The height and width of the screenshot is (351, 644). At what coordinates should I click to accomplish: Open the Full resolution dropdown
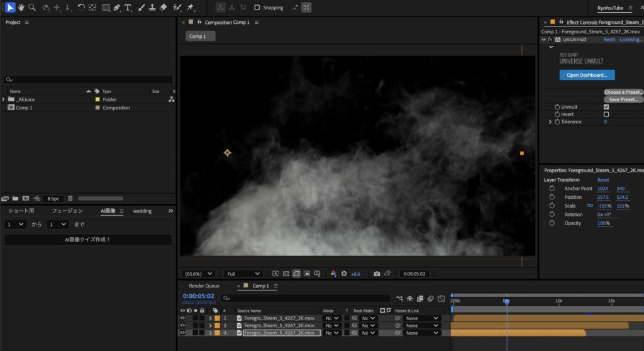point(243,274)
